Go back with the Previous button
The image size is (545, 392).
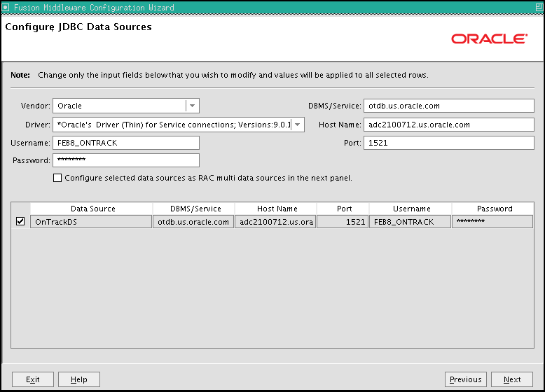465,379
